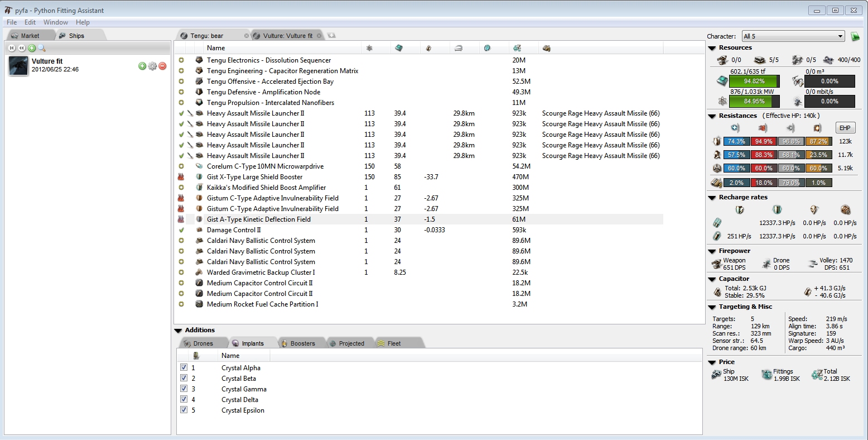The height and width of the screenshot is (440, 868).
Task: Uncheck the Crystal Delta implant checkbox
Action: pyautogui.click(x=184, y=399)
